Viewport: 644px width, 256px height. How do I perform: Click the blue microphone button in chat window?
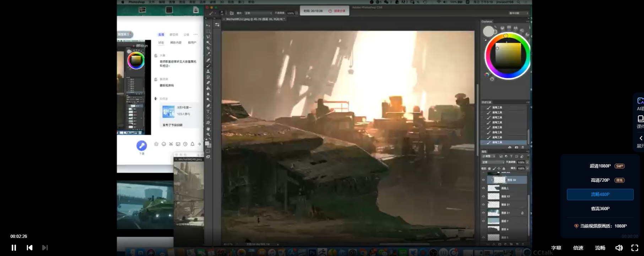[141, 145]
